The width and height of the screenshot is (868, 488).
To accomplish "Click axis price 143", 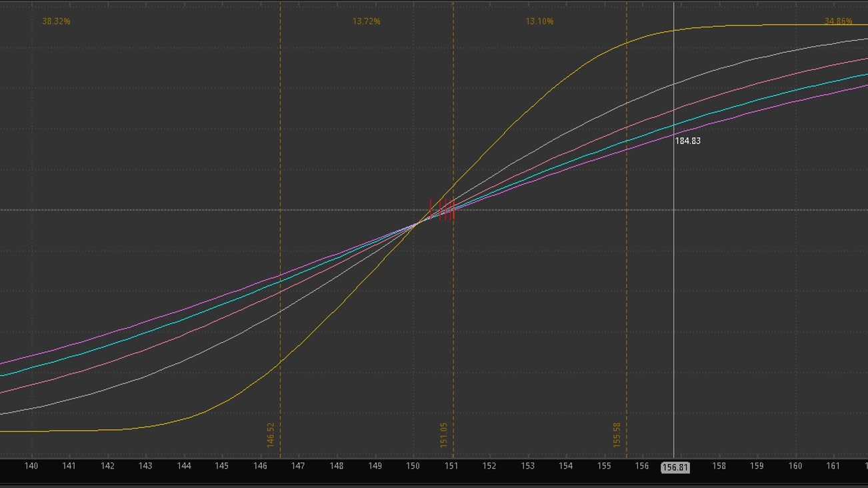I will tap(145, 466).
